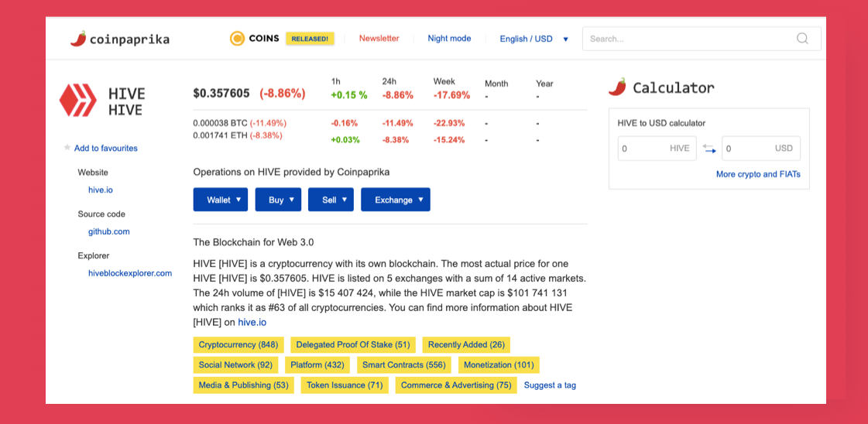Click the COINS gold coin icon
This screenshot has width=868, height=424.
238,38
